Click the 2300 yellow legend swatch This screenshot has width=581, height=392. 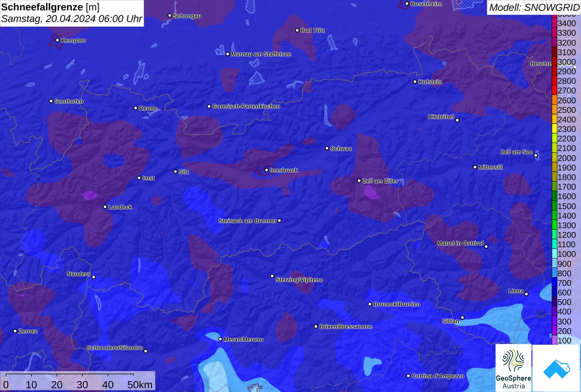click(554, 129)
